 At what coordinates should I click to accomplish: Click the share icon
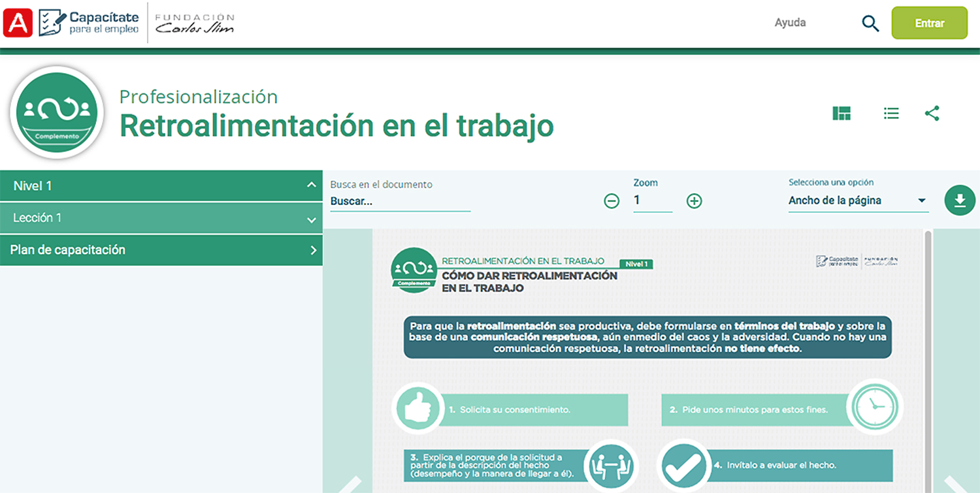pos(932,114)
